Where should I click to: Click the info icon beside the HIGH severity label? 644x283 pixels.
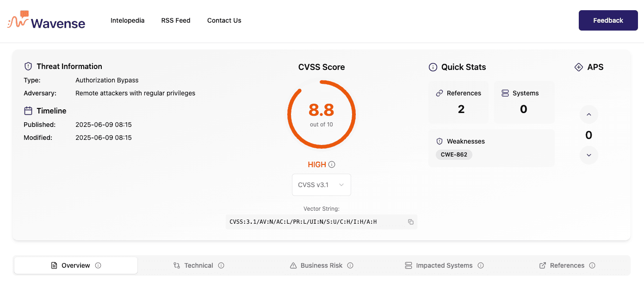(x=331, y=164)
